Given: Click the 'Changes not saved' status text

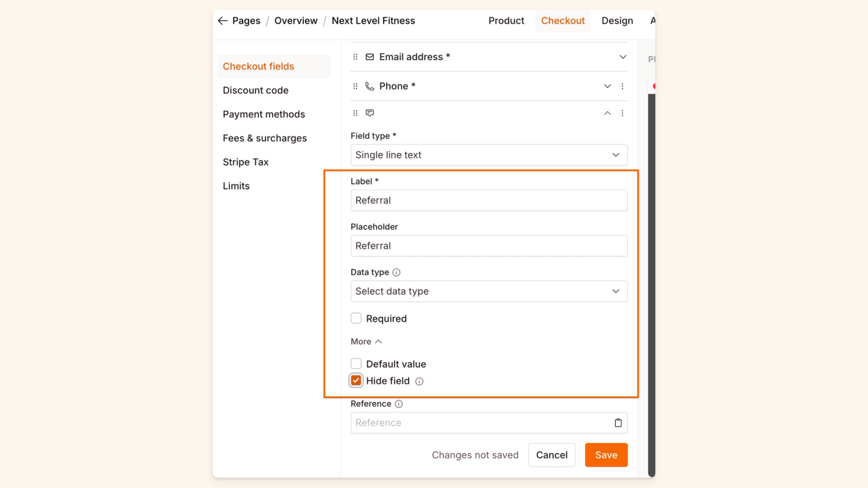Looking at the screenshot, I should click(475, 455).
